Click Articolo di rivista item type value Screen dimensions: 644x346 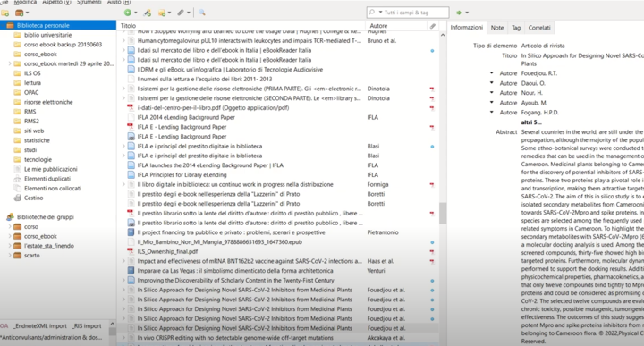[x=543, y=46]
